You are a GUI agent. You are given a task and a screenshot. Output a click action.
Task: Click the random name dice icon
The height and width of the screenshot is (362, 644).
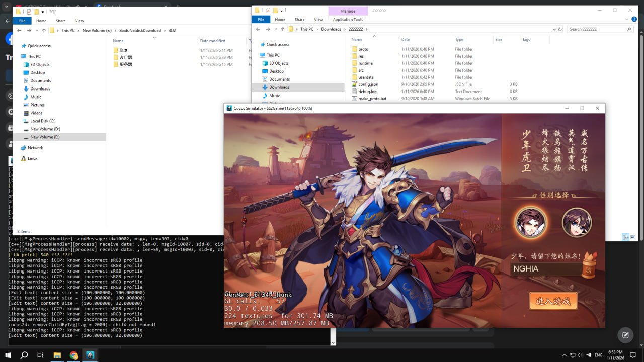pyautogui.click(x=587, y=269)
